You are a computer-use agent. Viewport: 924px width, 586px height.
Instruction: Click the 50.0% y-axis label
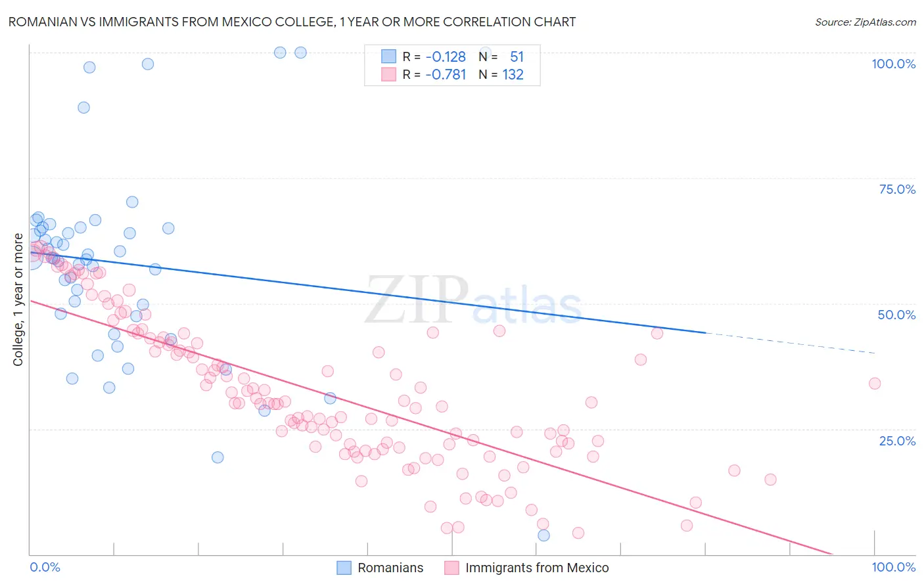click(x=897, y=315)
